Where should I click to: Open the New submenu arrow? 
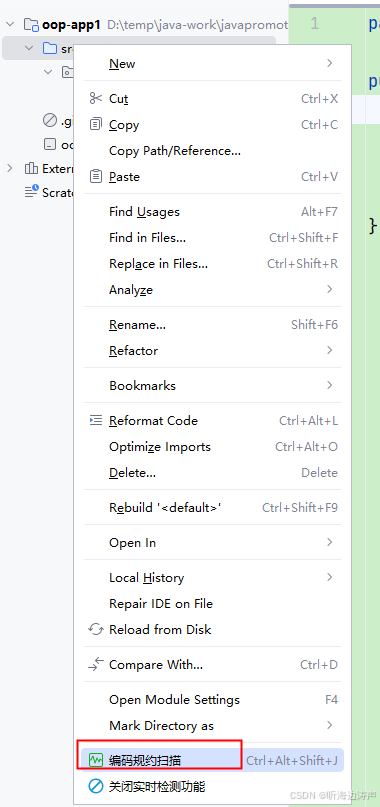(330, 63)
